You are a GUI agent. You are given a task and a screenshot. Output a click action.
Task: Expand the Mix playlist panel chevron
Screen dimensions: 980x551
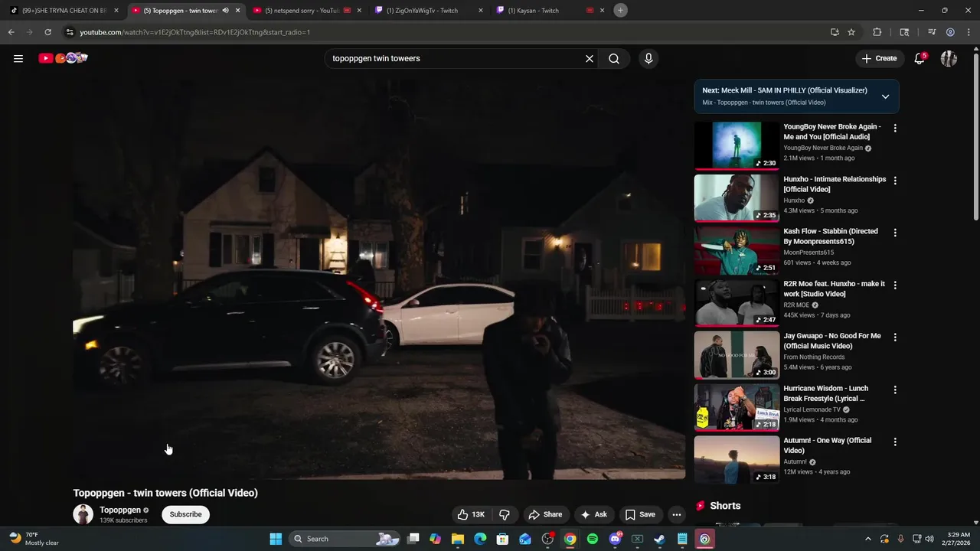tap(885, 96)
